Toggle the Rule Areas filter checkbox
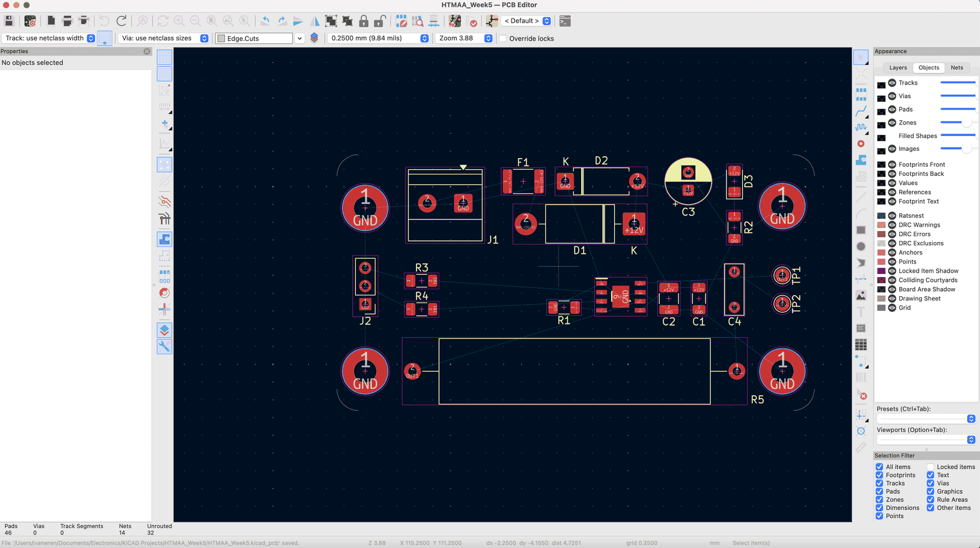 [930, 500]
